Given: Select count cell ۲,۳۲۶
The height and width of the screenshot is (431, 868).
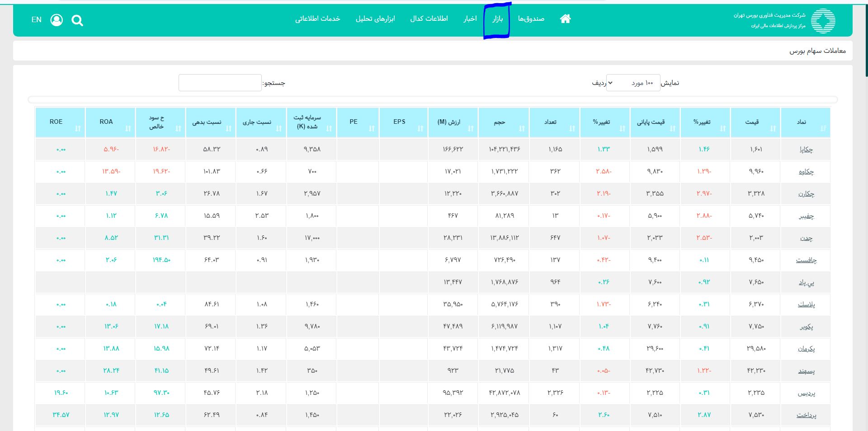Looking at the screenshot, I should click(x=556, y=393).
